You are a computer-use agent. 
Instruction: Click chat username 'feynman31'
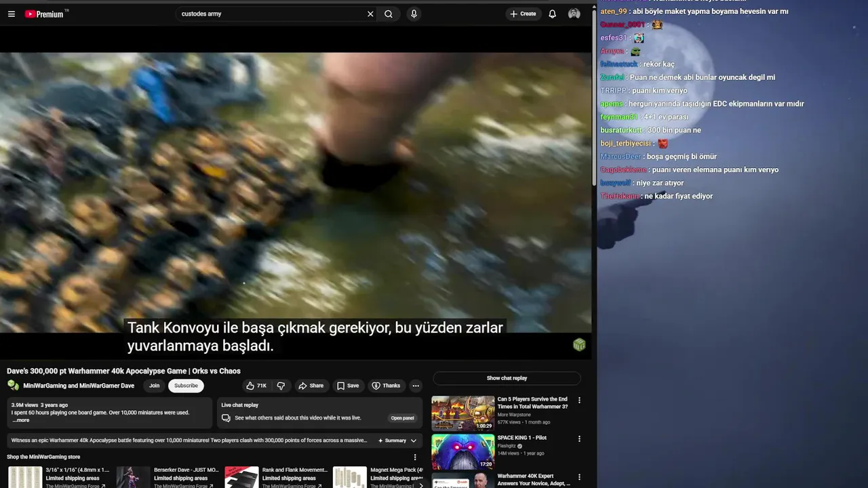619,117
